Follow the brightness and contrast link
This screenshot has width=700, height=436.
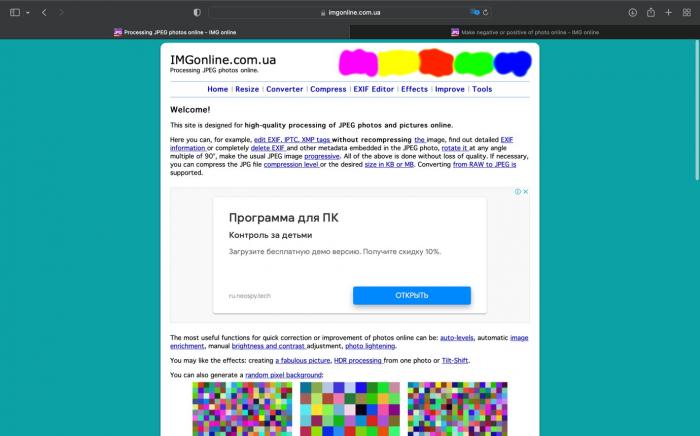click(x=268, y=346)
